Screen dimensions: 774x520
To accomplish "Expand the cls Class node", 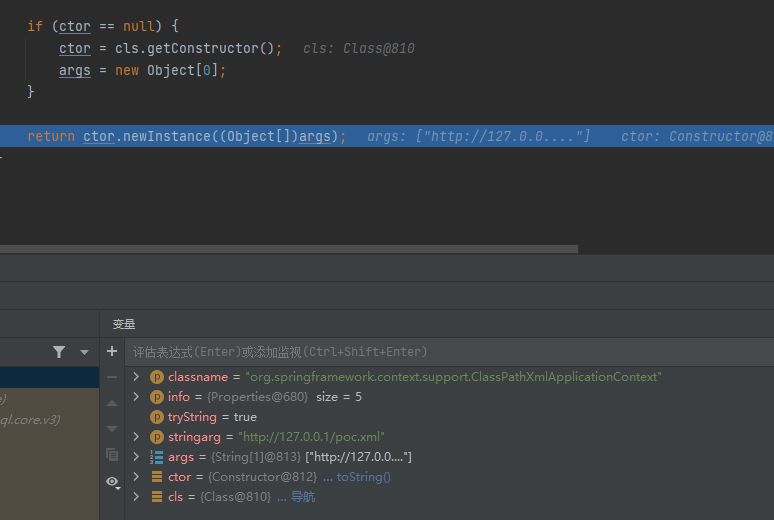I will (x=136, y=497).
